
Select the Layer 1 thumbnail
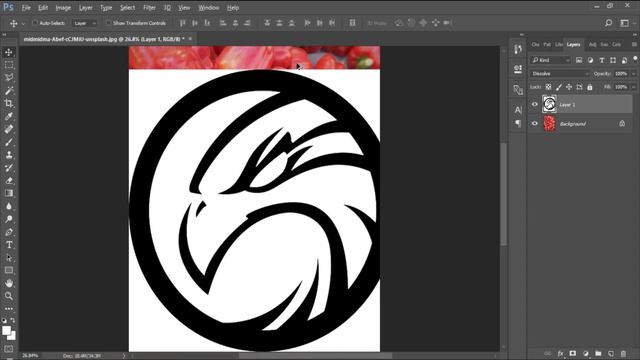pyautogui.click(x=549, y=104)
